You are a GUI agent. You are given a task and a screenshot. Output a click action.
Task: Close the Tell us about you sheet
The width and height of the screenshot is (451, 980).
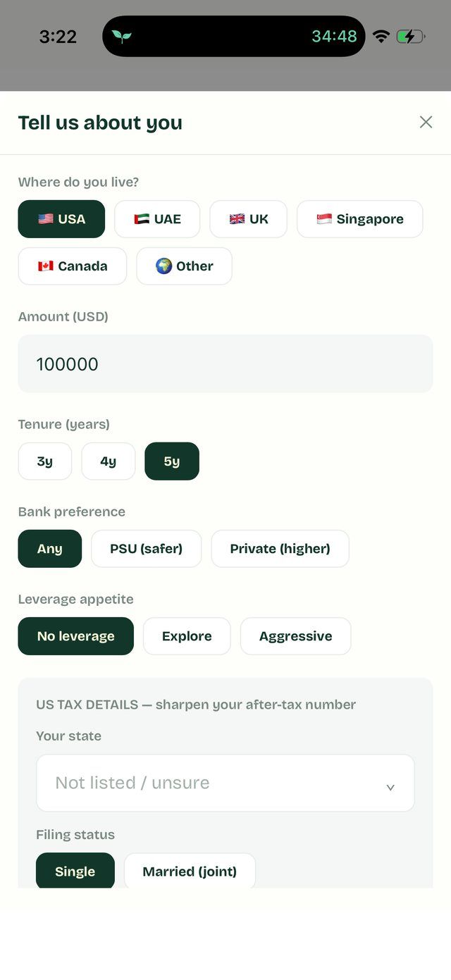coord(426,122)
